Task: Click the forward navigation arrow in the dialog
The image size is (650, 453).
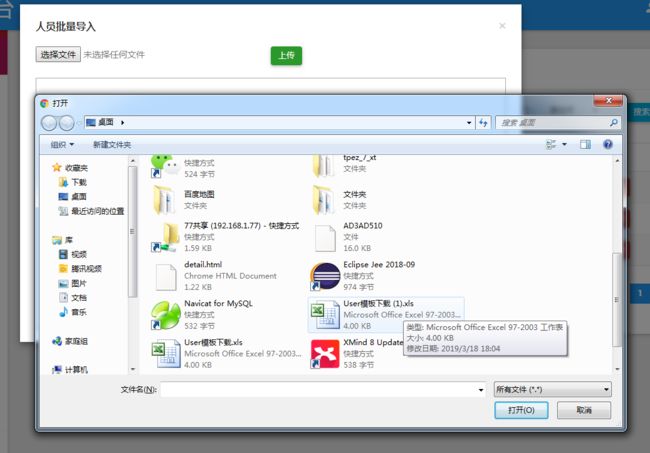Action: pos(67,123)
